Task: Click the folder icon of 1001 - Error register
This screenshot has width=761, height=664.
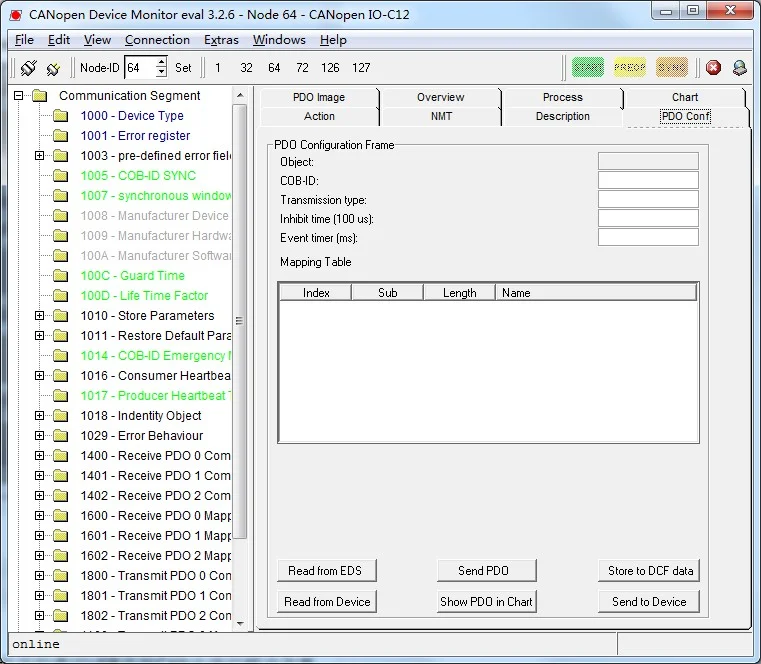Action: (x=60, y=135)
